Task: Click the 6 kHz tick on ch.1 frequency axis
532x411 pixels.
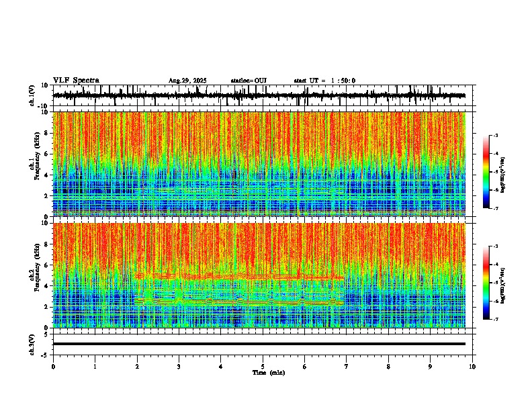Action: [x=47, y=154]
